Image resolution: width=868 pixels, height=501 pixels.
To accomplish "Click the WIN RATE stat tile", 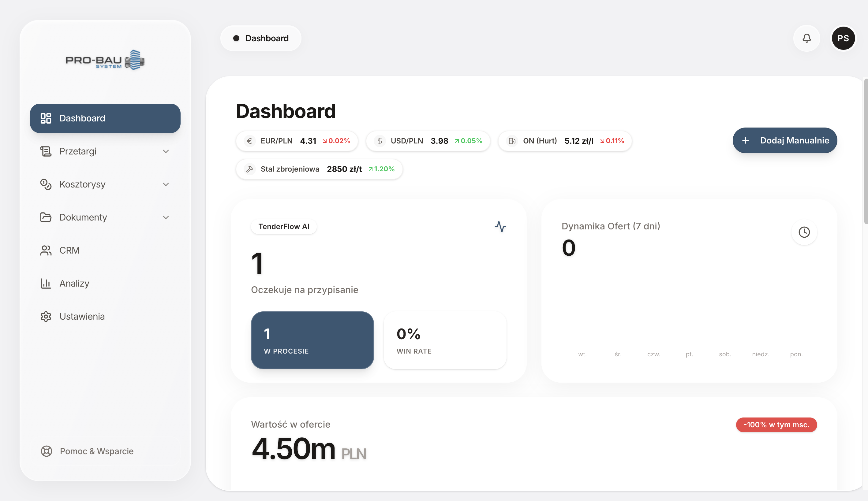I will [x=445, y=340].
